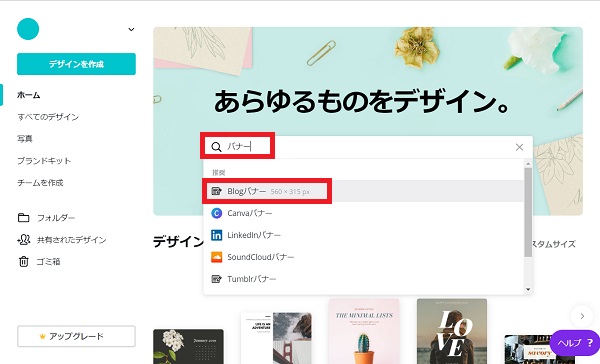The width and height of the screenshot is (600, 364).
Task: Open ホーム in the sidebar
Action: click(29, 95)
